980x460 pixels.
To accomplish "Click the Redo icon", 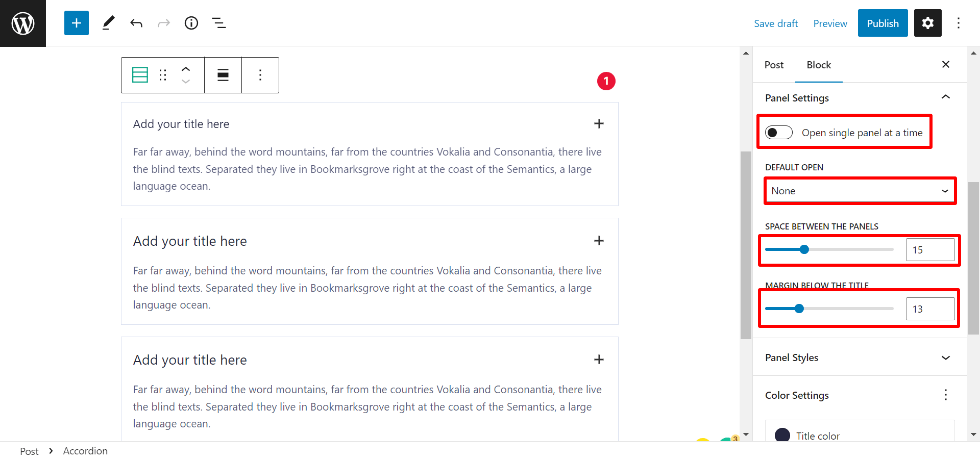I will pos(163,23).
